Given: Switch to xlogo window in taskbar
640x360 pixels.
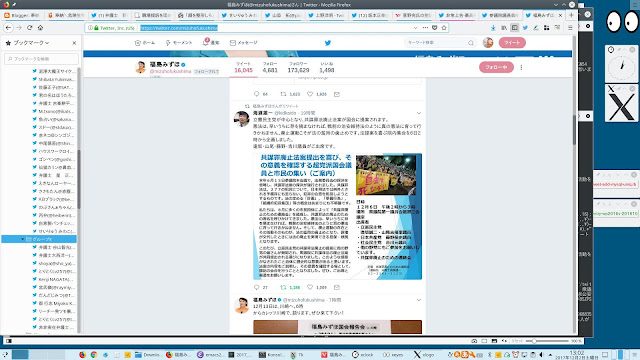Looking at the screenshot, I should (x=424, y=355).
